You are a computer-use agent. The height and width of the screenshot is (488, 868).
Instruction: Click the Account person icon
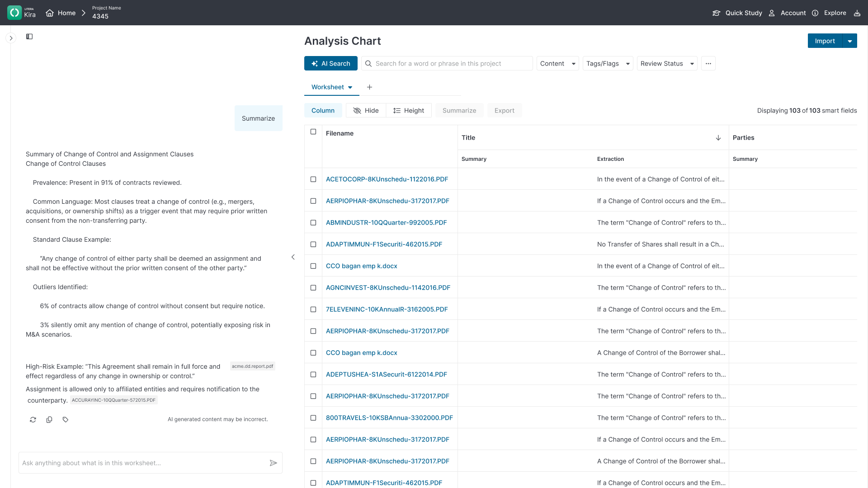tap(772, 13)
